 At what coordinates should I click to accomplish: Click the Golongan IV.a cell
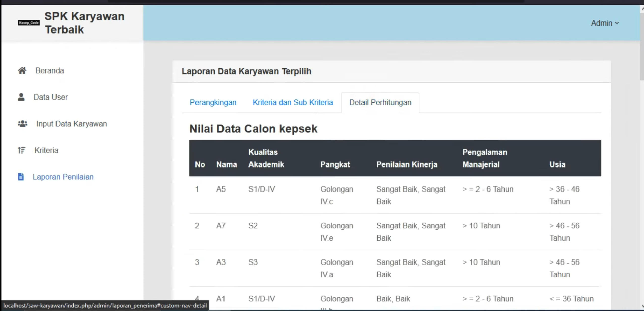pos(337,268)
